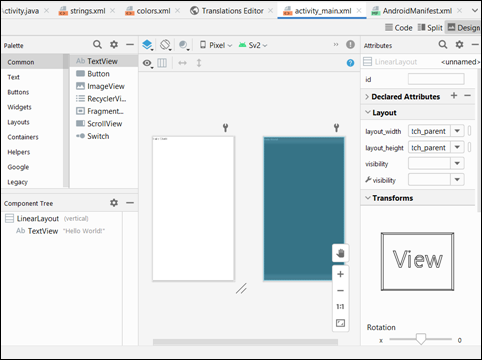The height and width of the screenshot is (360, 482).
Task: Click the zoom to fit screen icon
Action: click(340, 323)
